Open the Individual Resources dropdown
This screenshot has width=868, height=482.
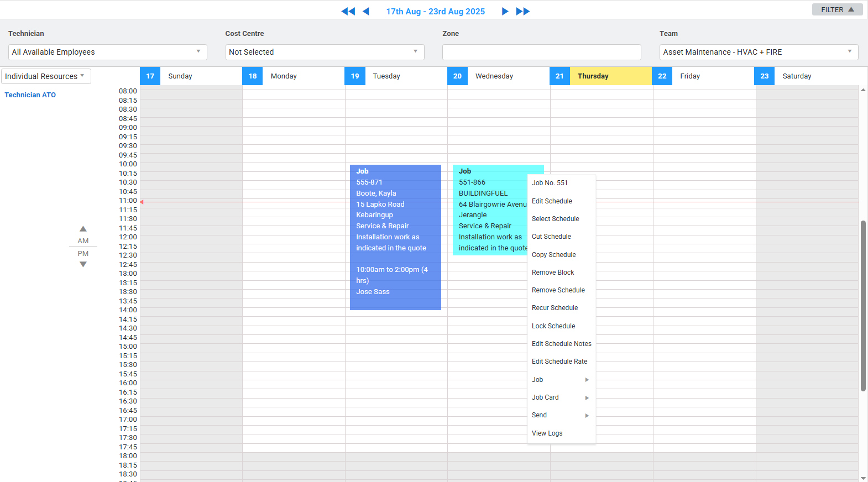46,76
